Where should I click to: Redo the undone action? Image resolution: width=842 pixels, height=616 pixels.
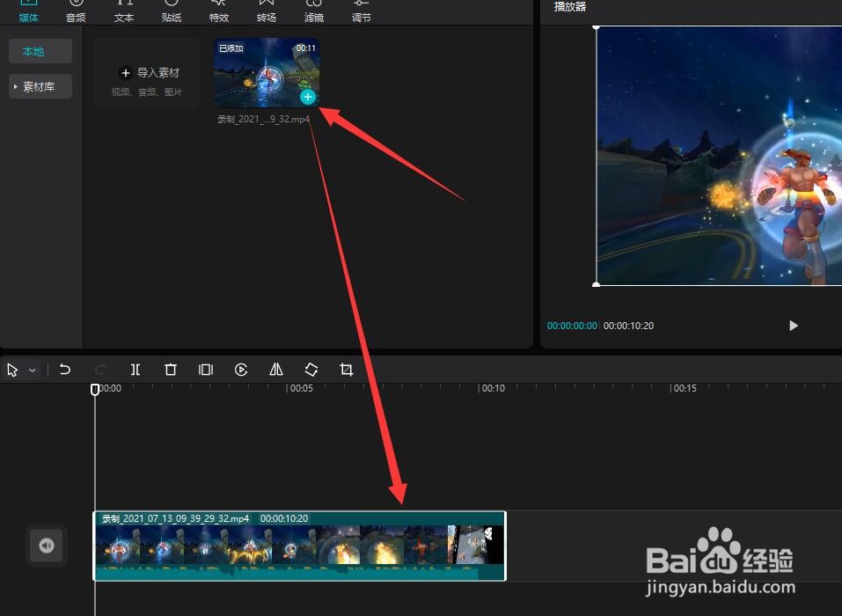[x=100, y=370]
